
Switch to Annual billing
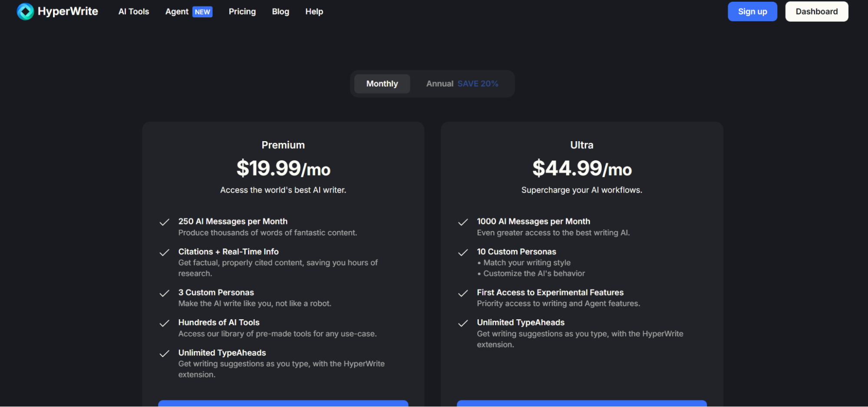pyautogui.click(x=439, y=84)
